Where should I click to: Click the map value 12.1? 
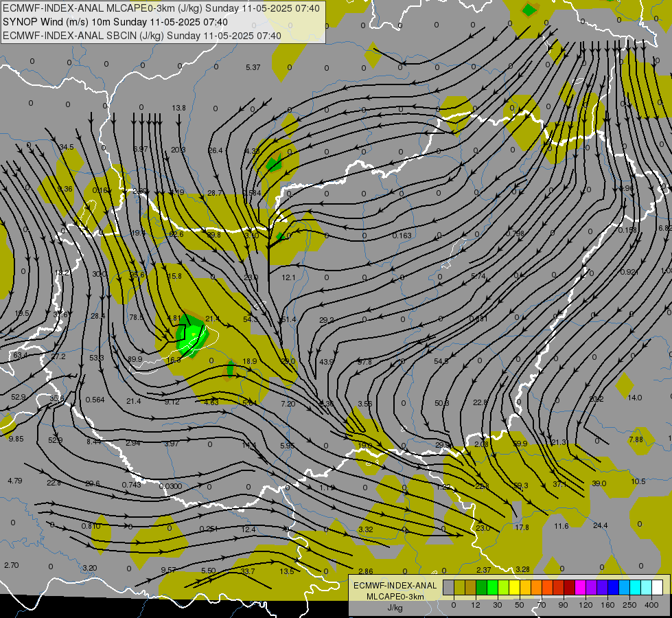(288, 277)
